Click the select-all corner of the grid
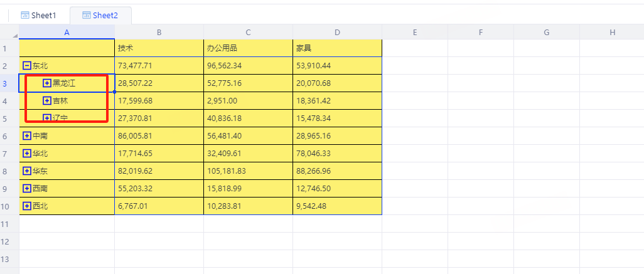The image size is (644, 274). (9, 32)
